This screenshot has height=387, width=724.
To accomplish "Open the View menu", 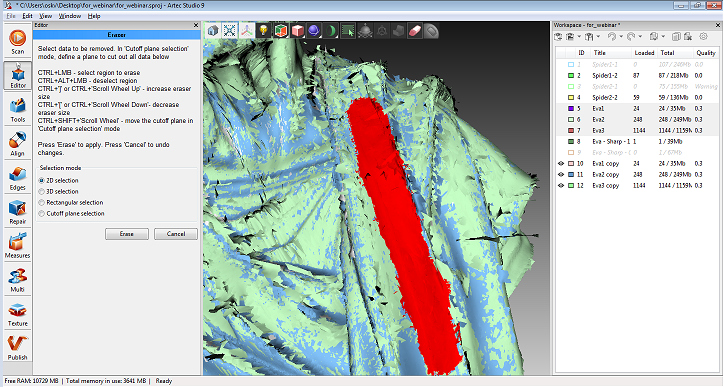I will click(45, 16).
